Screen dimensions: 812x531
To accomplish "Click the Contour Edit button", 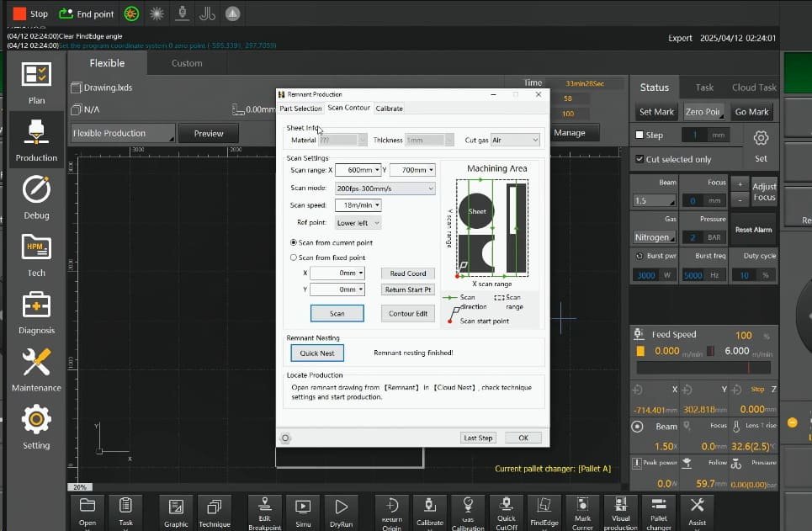I will point(408,313).
